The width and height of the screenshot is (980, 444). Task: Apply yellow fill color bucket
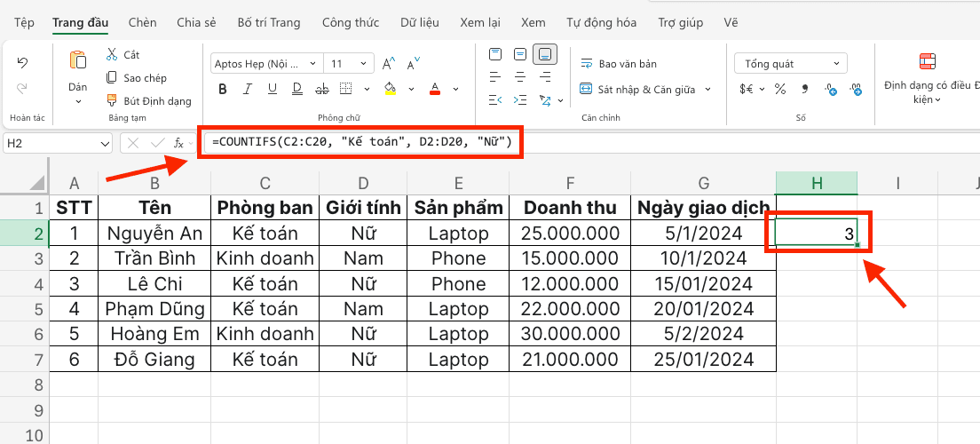391,89
